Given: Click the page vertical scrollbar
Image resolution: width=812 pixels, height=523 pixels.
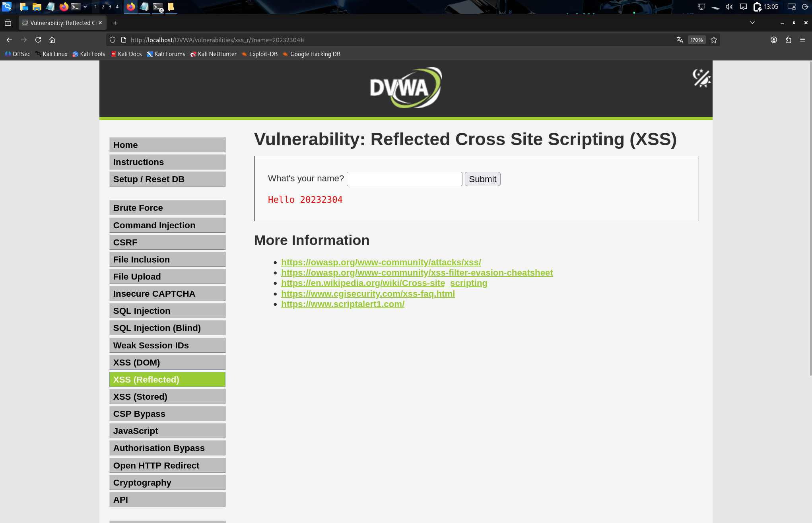Looking at the screenshot, I should pos(810,219).
